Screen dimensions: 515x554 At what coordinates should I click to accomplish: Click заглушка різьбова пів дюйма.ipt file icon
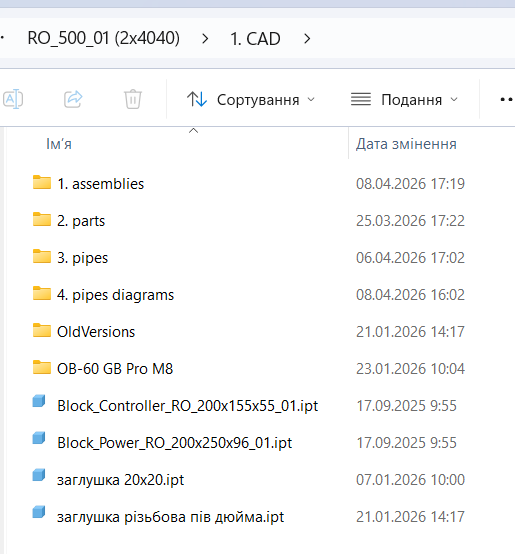click(39, 512)
